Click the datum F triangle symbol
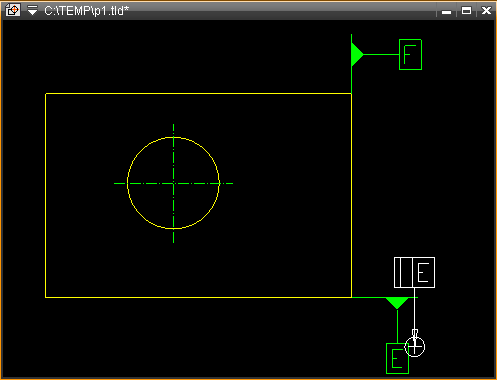The width and height of the screenshot is (497, 380). (357, 54)
